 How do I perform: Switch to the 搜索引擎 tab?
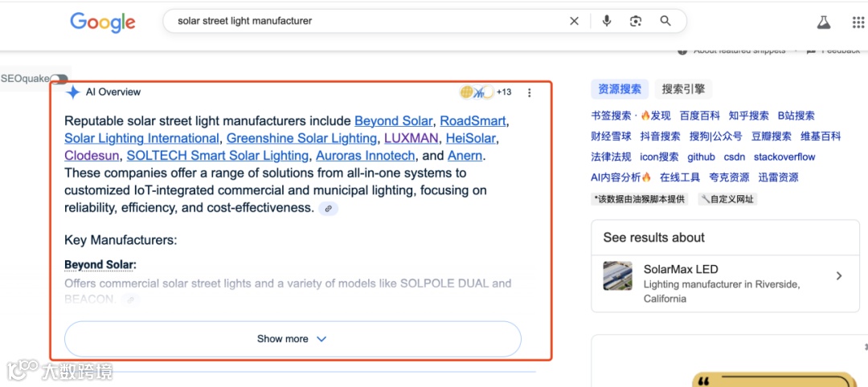click(683, 89)
